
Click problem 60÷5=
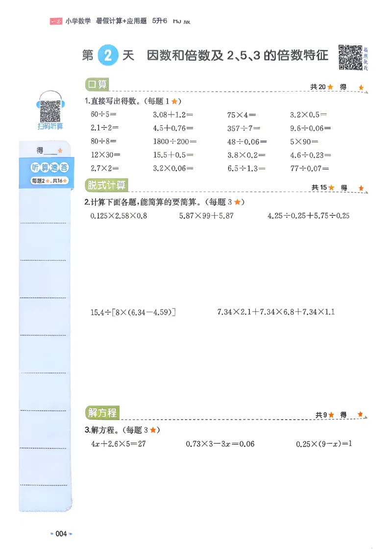pos(103,114)
